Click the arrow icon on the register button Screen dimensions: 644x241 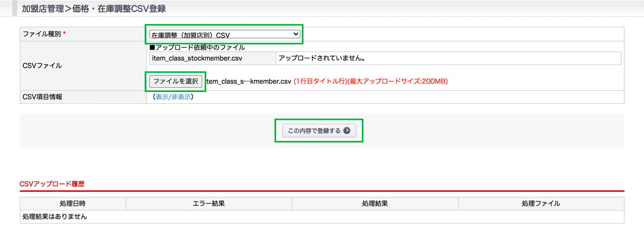[x=347, y=131]
